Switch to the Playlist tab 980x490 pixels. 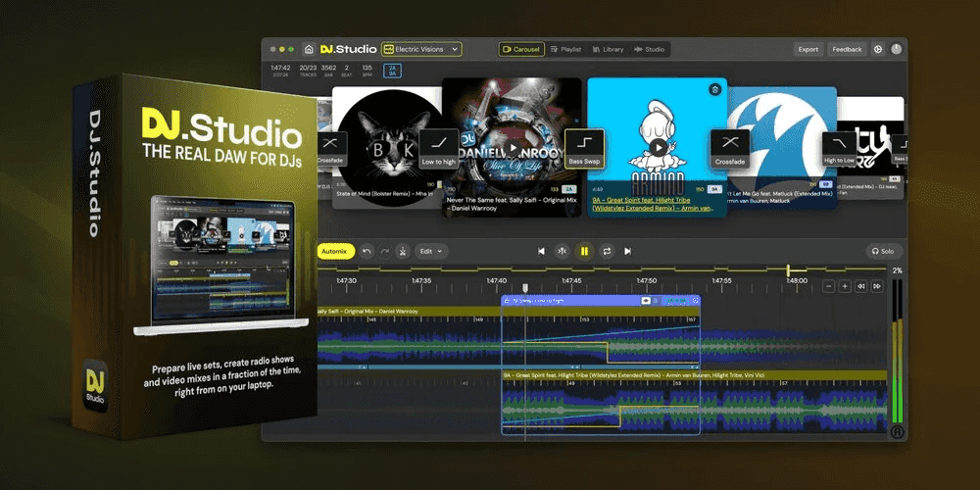click(565, 49)
